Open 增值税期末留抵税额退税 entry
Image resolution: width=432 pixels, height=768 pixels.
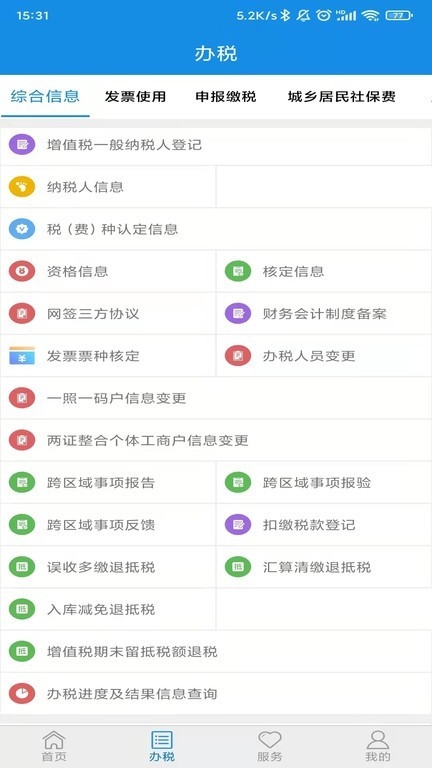point(216,651)
